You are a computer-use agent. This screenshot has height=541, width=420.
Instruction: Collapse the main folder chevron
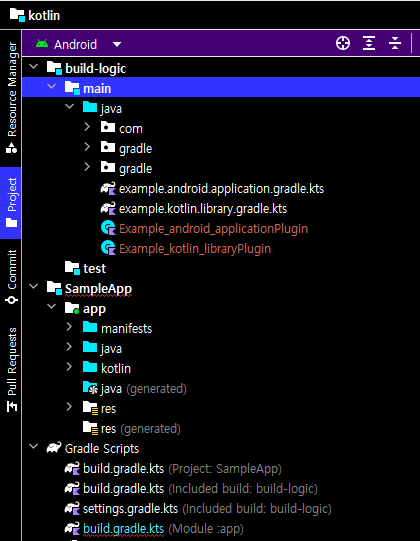51,87
